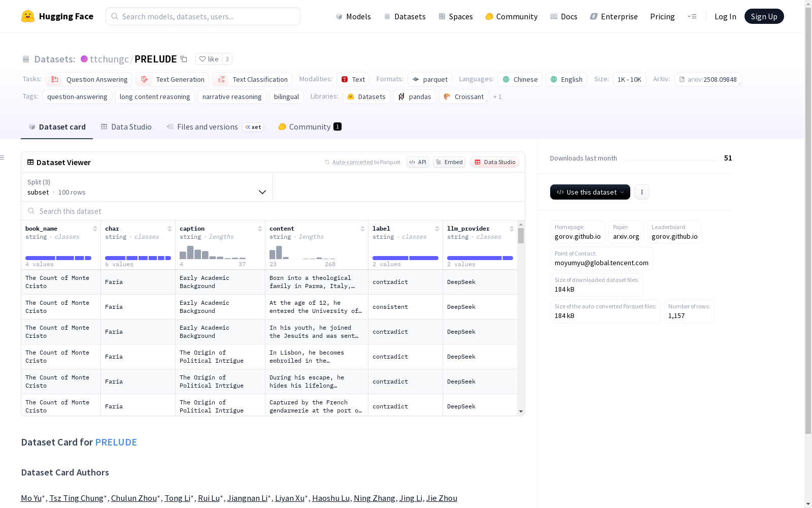The width and height of the screenshot is (812, 508).
Task: Like the PRELUDE dataset with the heart button
Action: [x=209, y=59]
